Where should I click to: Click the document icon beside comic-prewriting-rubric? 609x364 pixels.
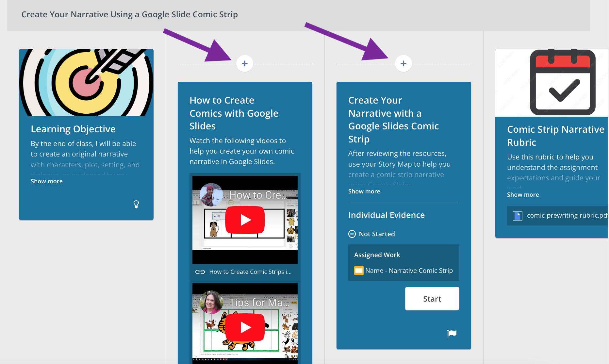tap(518, 216)
